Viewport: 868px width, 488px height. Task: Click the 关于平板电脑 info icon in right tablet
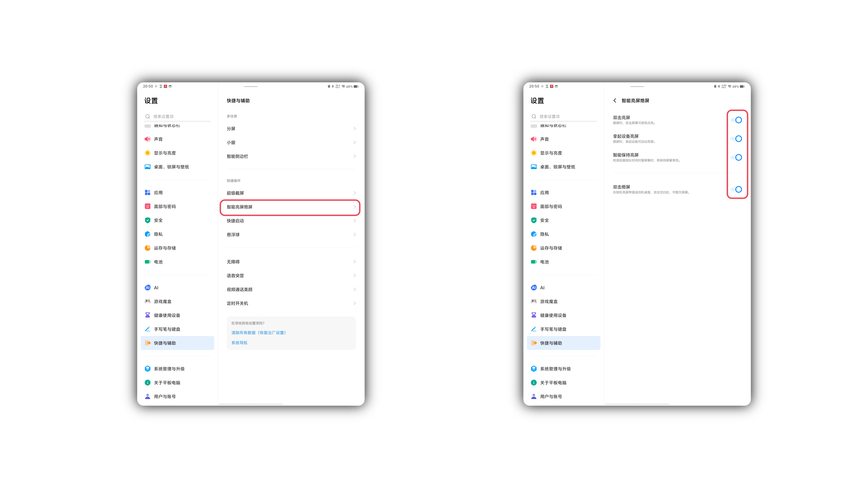click(533, 383)
